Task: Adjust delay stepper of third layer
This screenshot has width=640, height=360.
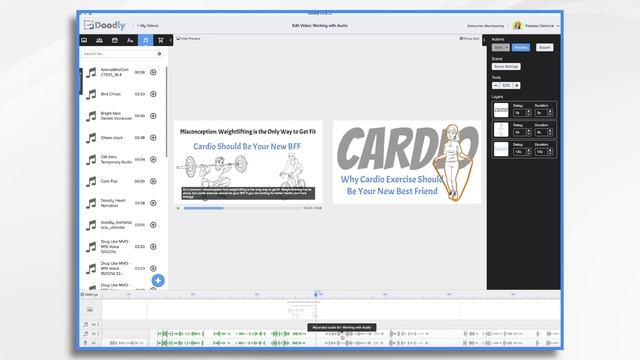Action: 529,151
